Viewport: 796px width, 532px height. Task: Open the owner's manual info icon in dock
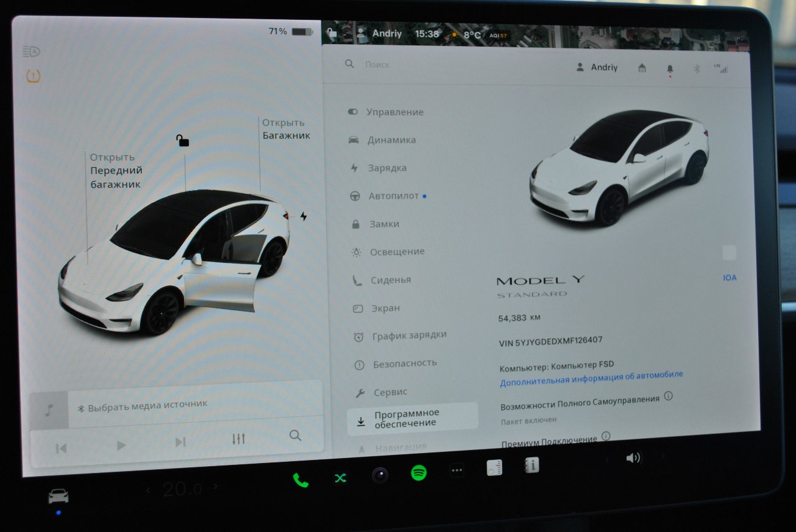pyautogui.click(x=532, y=466)
